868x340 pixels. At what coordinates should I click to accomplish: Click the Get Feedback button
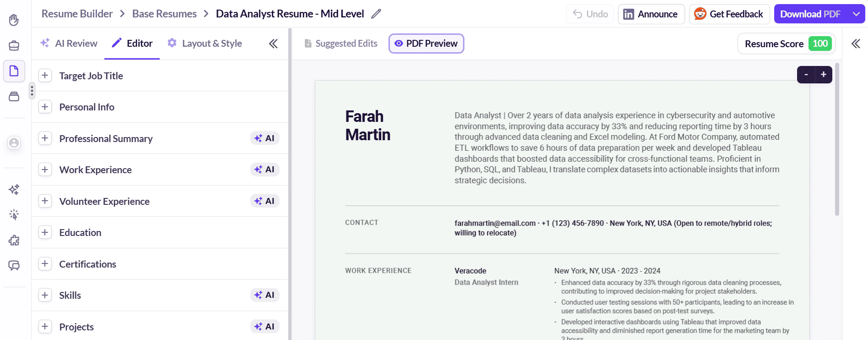(x=729, y=14)
